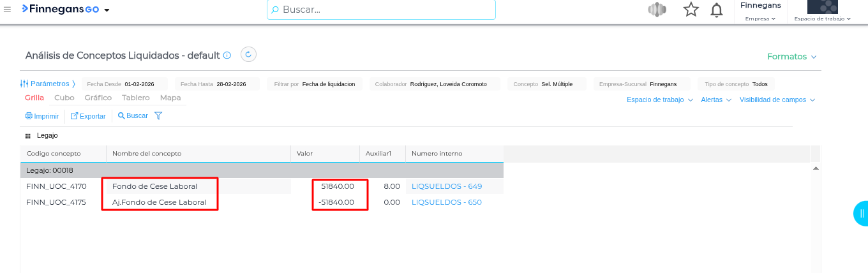
Task: Open the LIQSUELDOS - 649 link
Action: click(x=447, y=186)
